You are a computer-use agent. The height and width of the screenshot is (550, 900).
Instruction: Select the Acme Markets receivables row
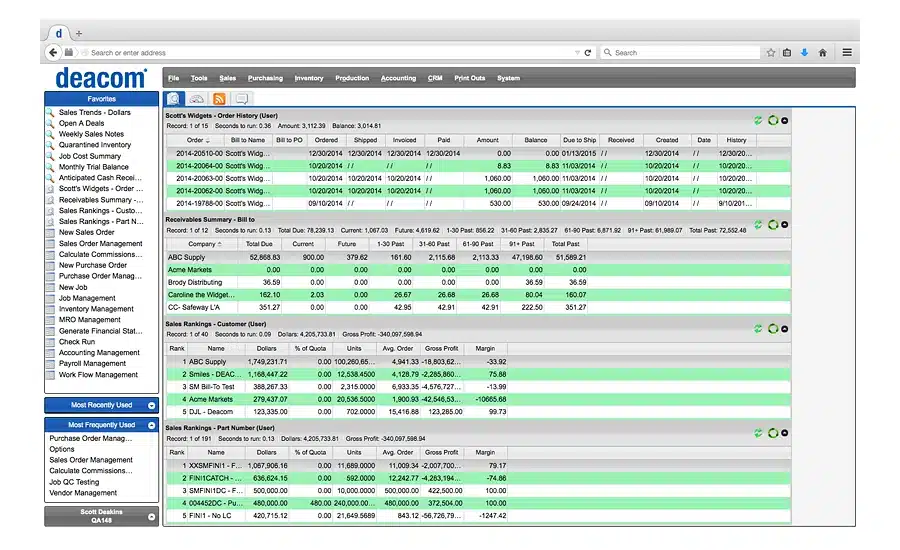[478, 270]
